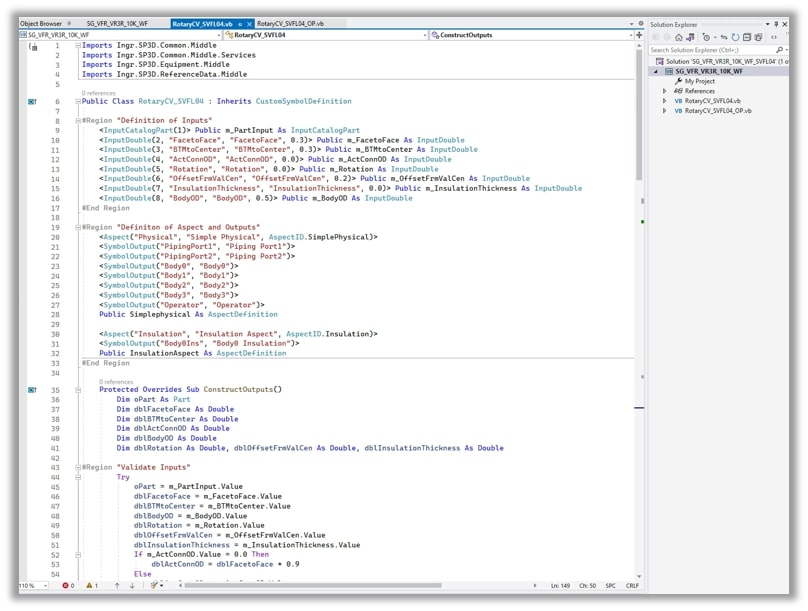The image size is (808, 611).
Task: Click in Search Solution Explorer field
Action: [x=711, y=50]
